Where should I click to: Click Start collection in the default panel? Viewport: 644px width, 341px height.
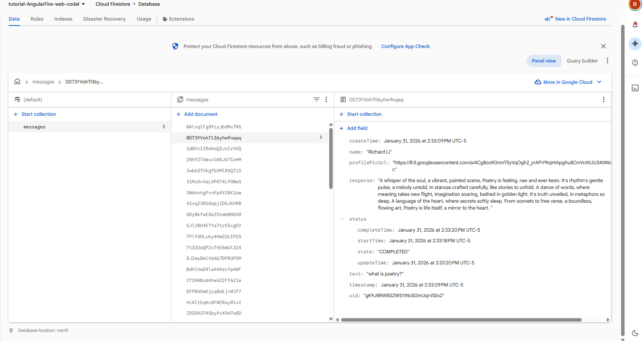click(39, 114)
